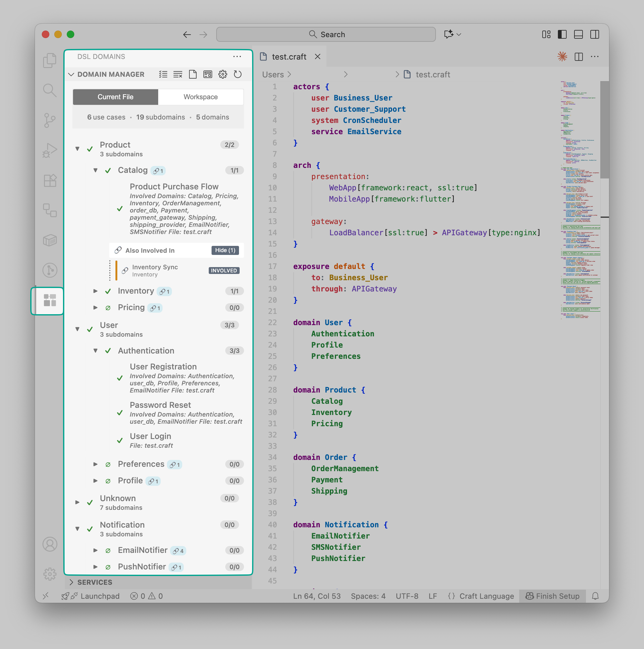Switch to the Workspace tab
Screen dimensions: 644x649
point(201,97)
